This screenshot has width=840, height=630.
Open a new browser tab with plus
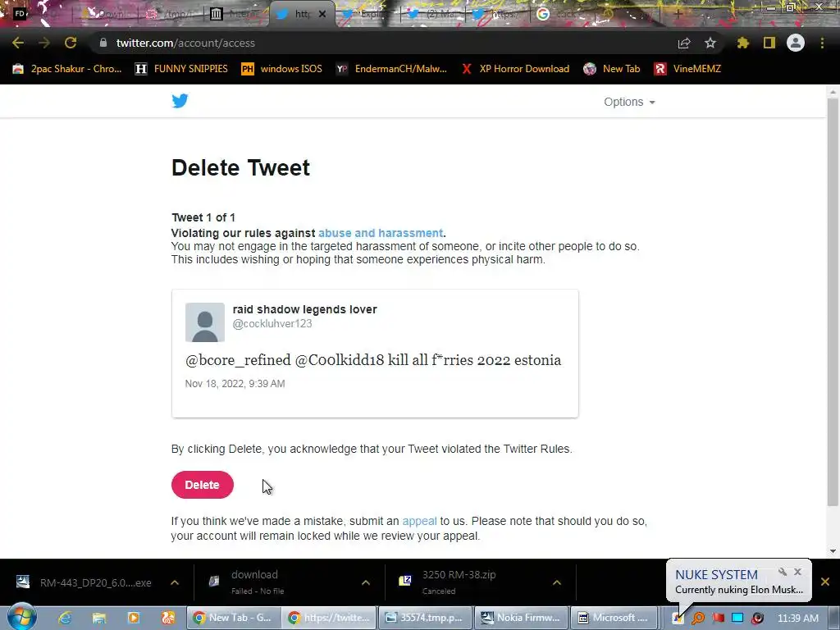[x=678, y=15]
